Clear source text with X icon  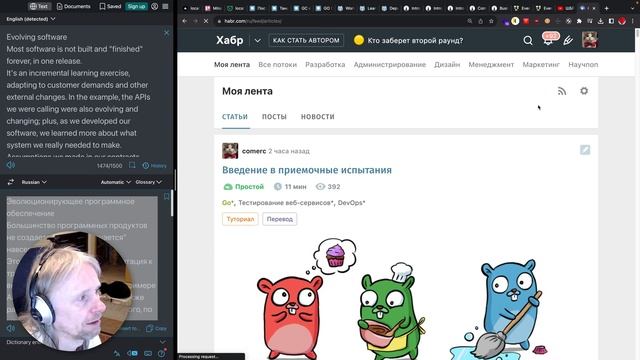(167, 33)
